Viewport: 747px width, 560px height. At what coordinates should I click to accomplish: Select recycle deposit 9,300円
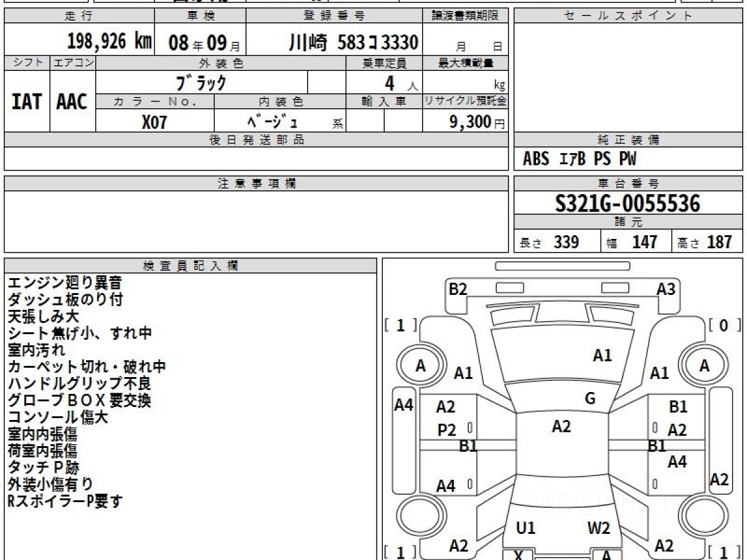[x=477, y=122]
